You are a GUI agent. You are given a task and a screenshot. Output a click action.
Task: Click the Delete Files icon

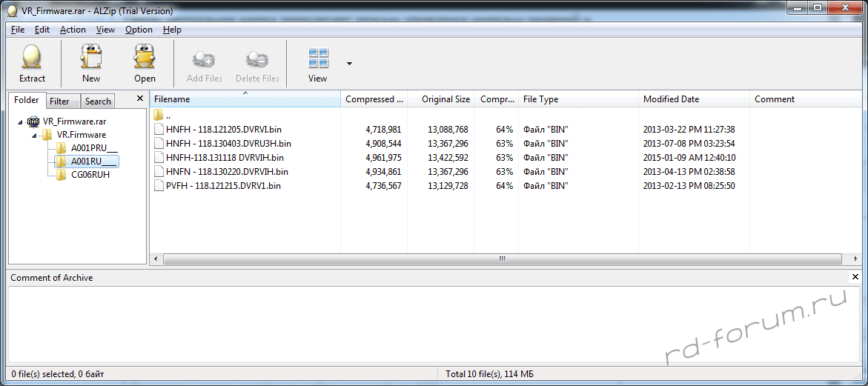257,59
